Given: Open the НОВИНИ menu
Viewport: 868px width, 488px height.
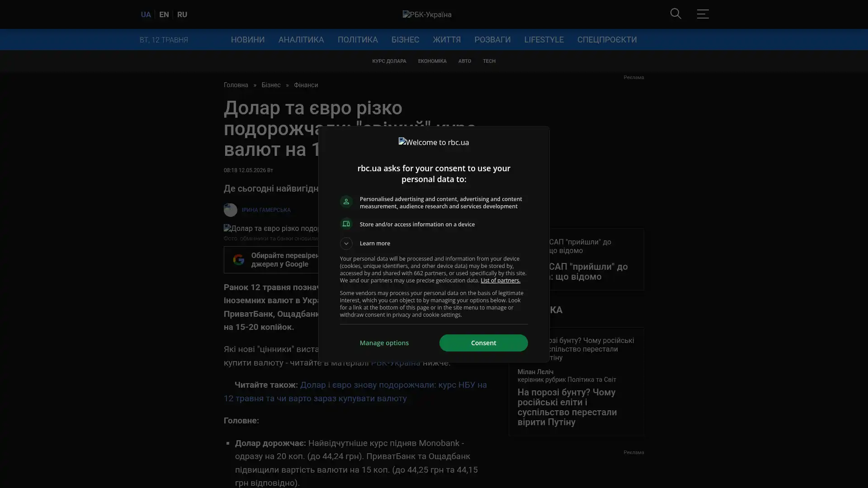Looking at the screenshot, I should tap(248, 40).
